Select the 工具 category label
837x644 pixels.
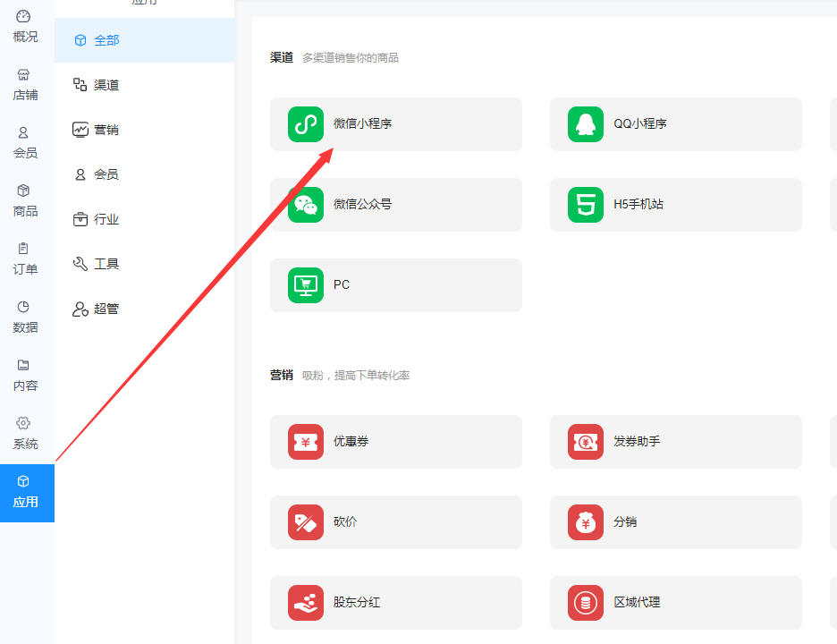click(106, 264)
